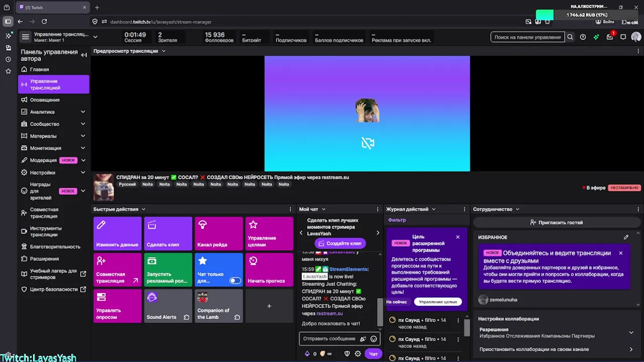Open Activity Feed panel three-dot menu

pyautogui.click(x=465, y=209)
